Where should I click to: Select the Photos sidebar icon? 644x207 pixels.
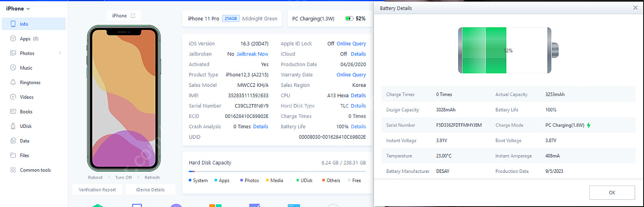click(x=13, y=53)
